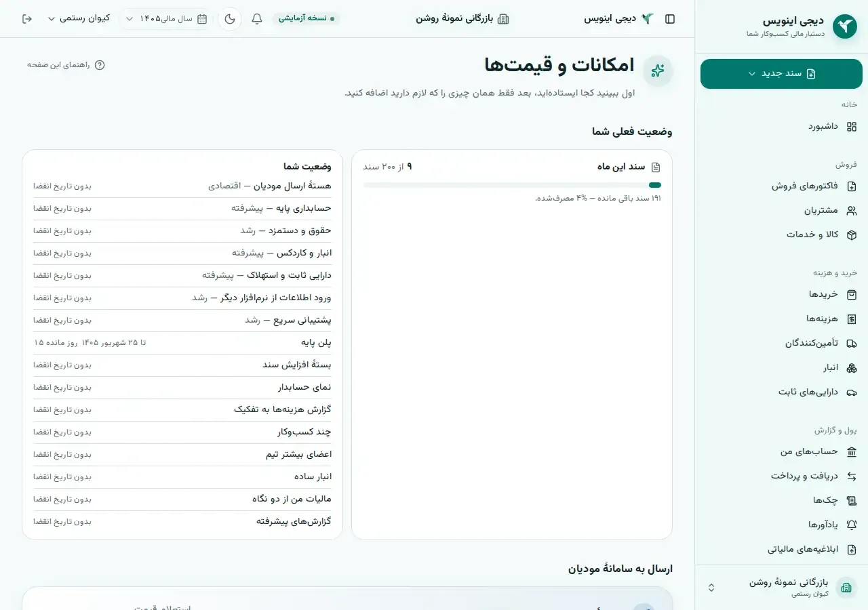Image resolution: width=868 pixels, height=610 pixels.
Task: Click the نسخه آزمایشی badge
Action: [307, 18]
